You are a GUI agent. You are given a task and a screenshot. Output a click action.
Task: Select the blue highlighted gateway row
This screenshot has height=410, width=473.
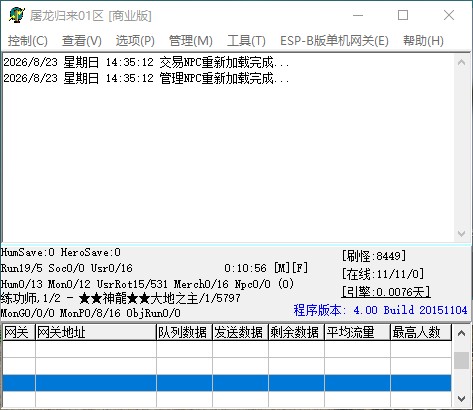pos(227,383)
